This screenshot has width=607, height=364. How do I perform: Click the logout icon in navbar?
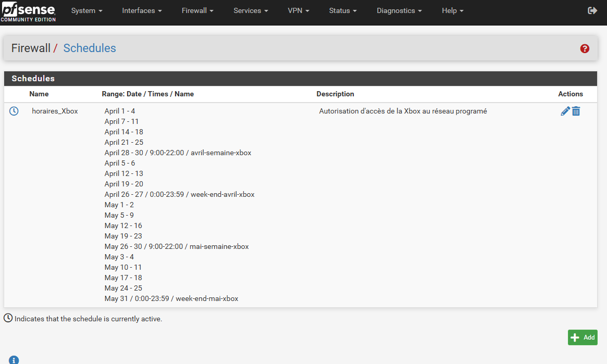tap(592, 10)
